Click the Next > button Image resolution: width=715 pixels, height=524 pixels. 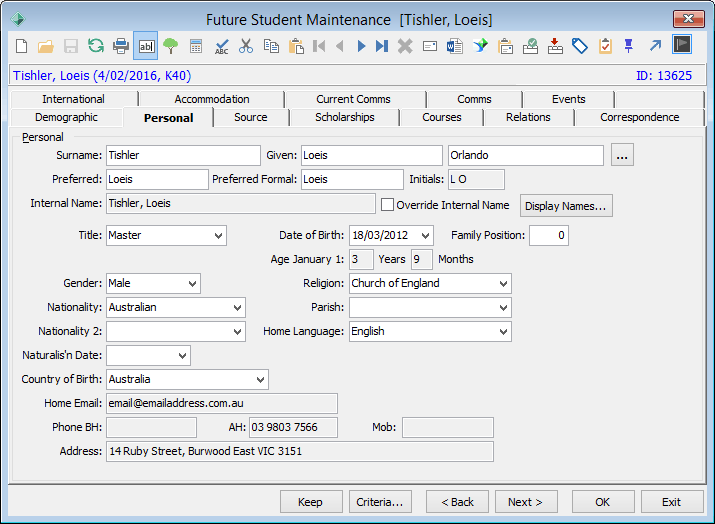(526, 502)
